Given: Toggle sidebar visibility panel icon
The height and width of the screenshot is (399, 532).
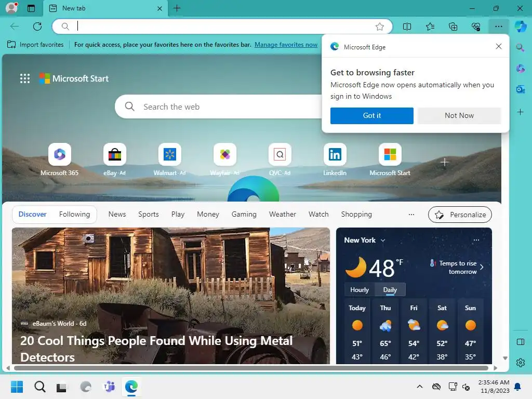Looking at the screenshot, I should pyautogui.click(x=520, y=342).
